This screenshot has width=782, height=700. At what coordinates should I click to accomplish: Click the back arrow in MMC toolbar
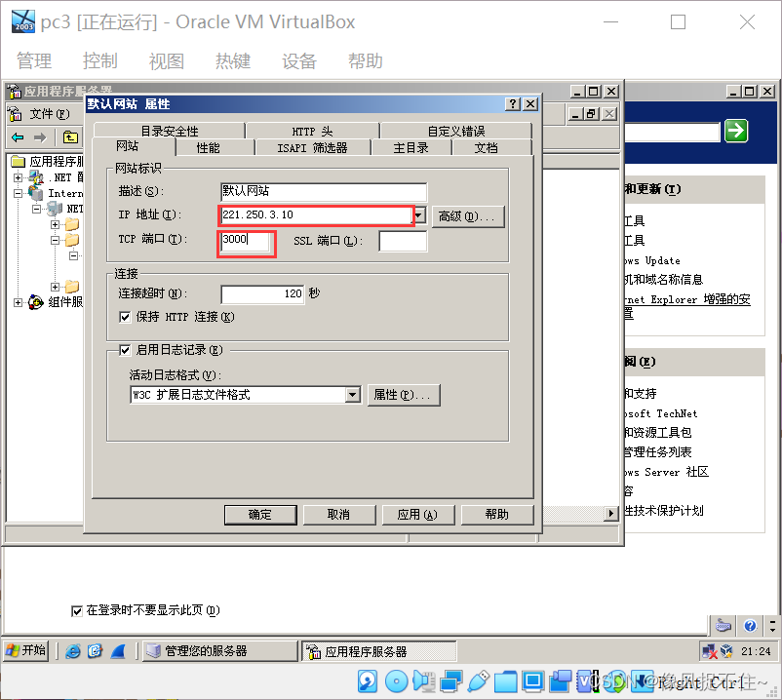click(x=18, y=137)
